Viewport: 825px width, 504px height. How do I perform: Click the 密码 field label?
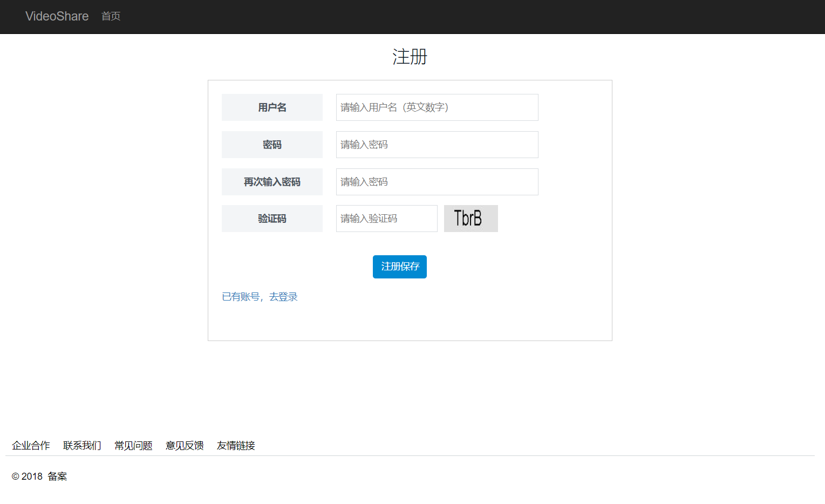tap(272, 145)
